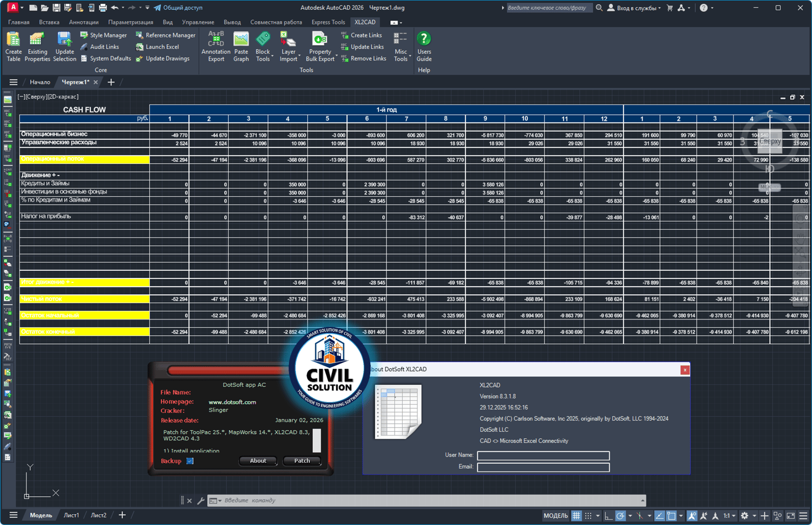Switch to the Лист1 layout tab

[71, 515]
